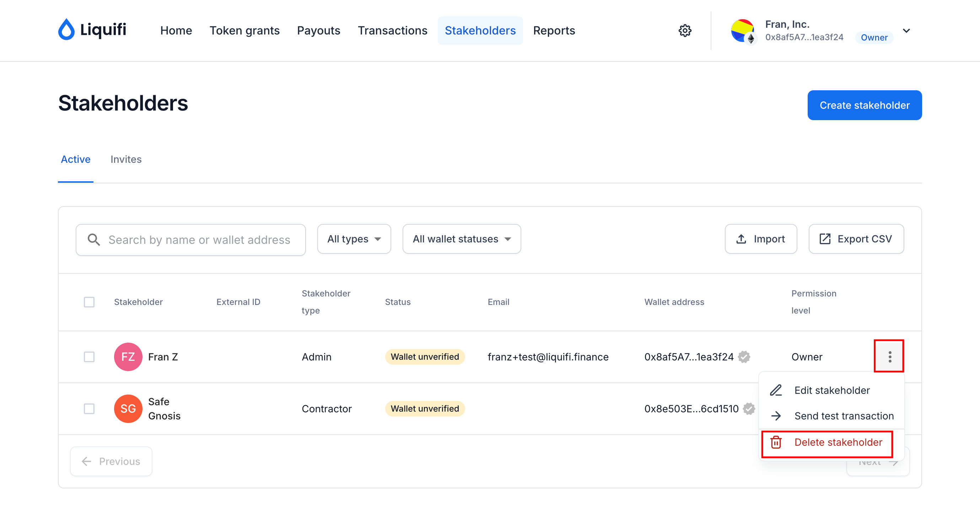Select the Stakeholders nav item
Viewport: 980px width, 509px height.
click(x=480, y=31)
